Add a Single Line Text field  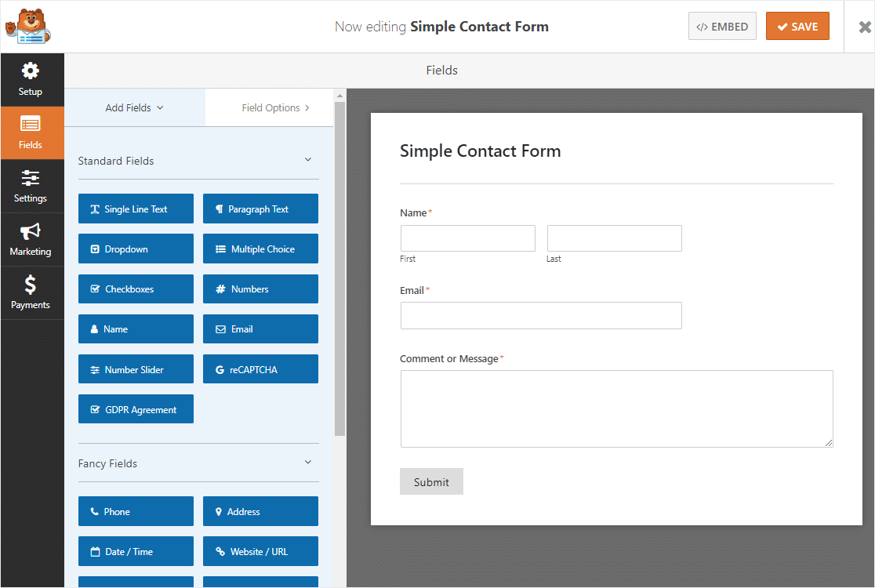(136, 209)
